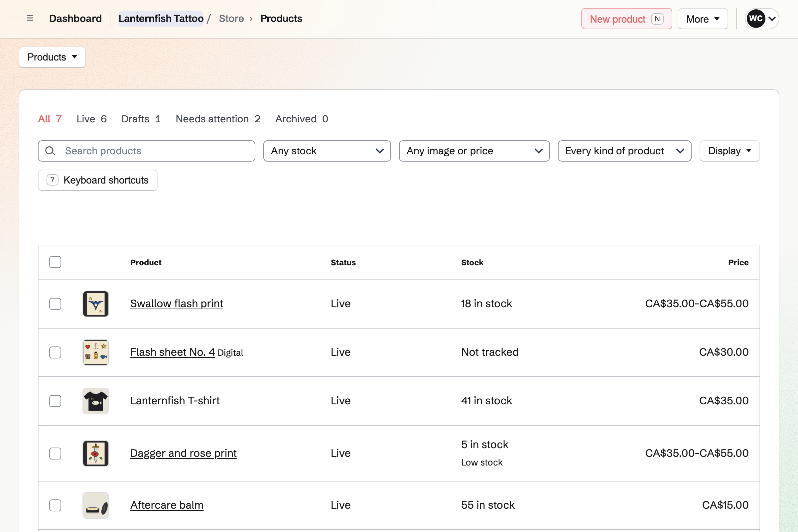Go to Dashboard link

[x=75, y=18]
